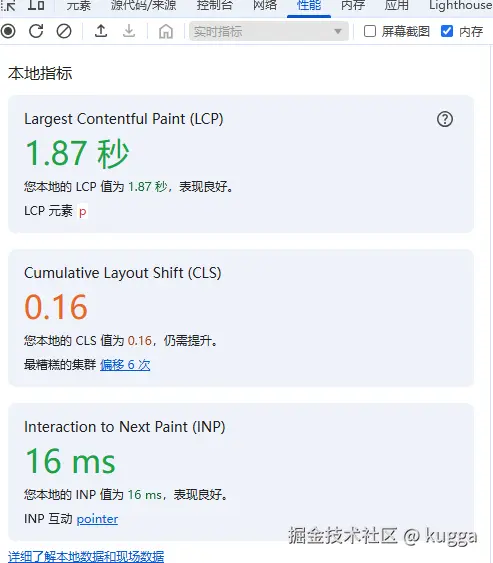Open 详细了解本地数据和现场数据 link
This screenshot has height=563, width=493.
pyautogui.click(x=86, y=557)
